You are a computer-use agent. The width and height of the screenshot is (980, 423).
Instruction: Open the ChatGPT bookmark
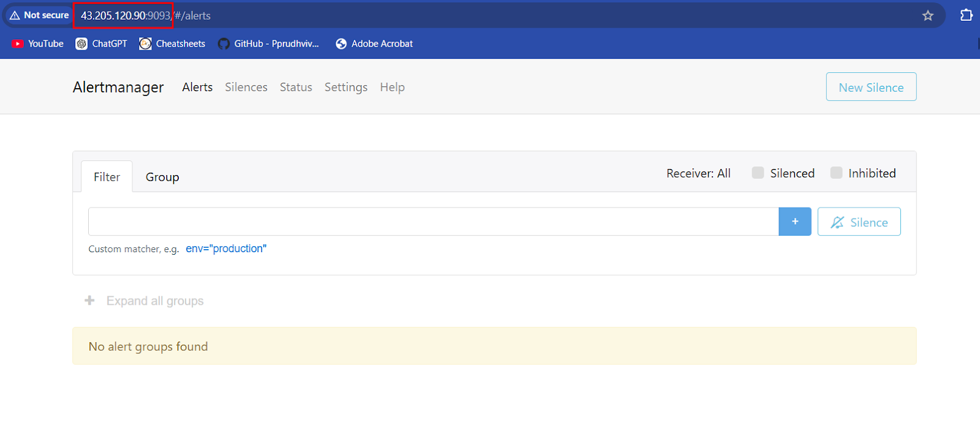click(102, 43)
